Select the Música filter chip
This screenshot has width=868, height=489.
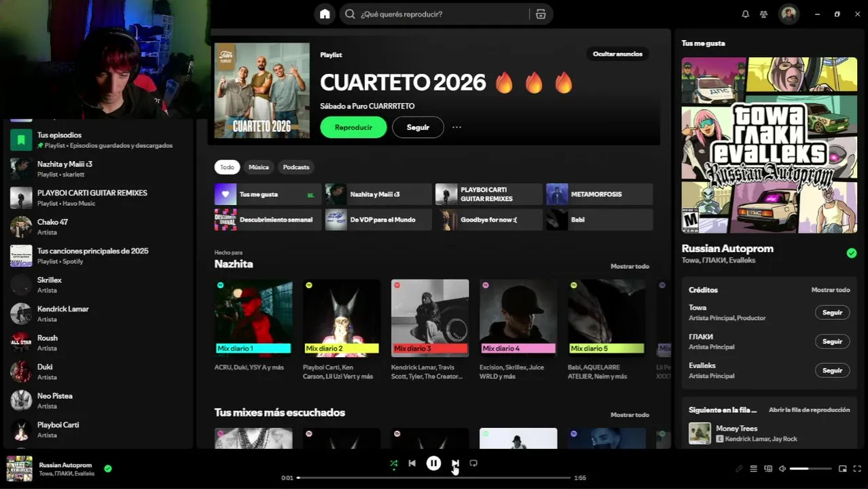tap(259, 167)
